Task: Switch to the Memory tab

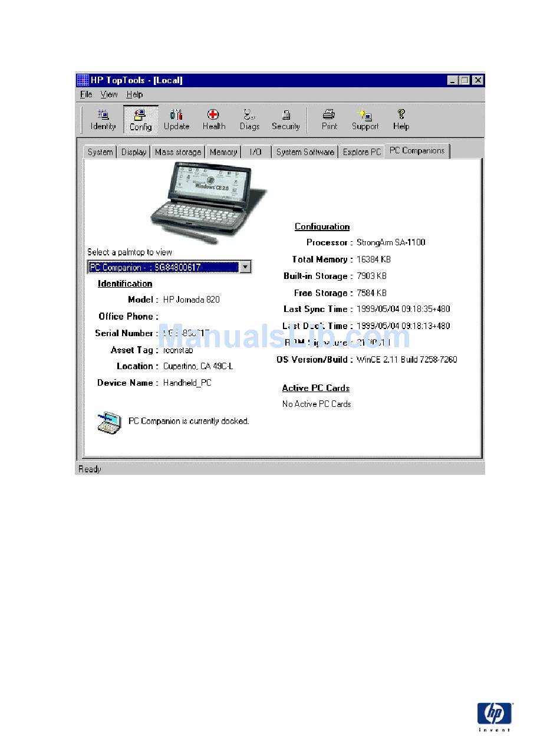Action: coord(223,152)
